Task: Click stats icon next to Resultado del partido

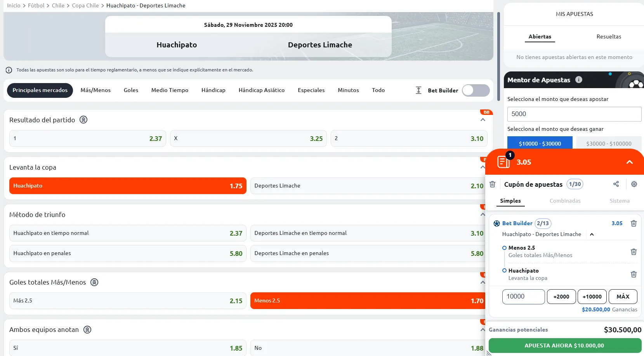Action: click(83, 120)
